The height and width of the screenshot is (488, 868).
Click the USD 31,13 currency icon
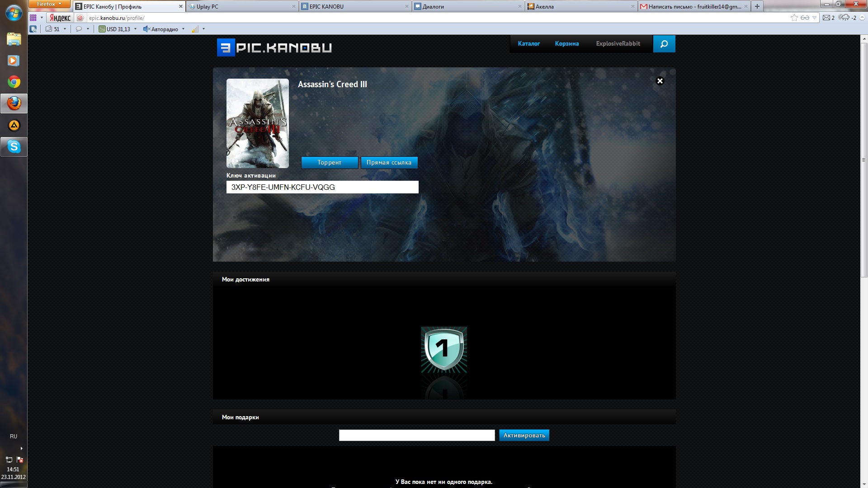coord(102,29)
